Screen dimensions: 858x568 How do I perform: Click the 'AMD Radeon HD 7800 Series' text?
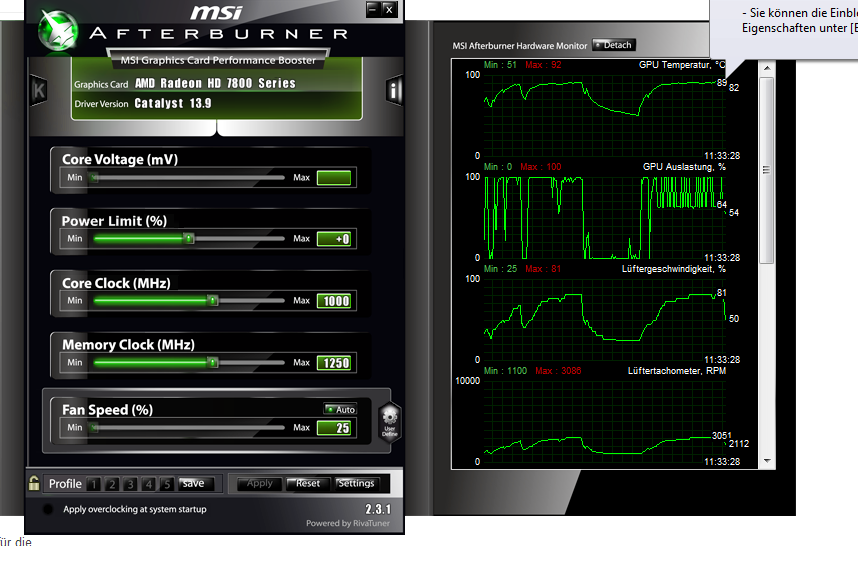215,83
